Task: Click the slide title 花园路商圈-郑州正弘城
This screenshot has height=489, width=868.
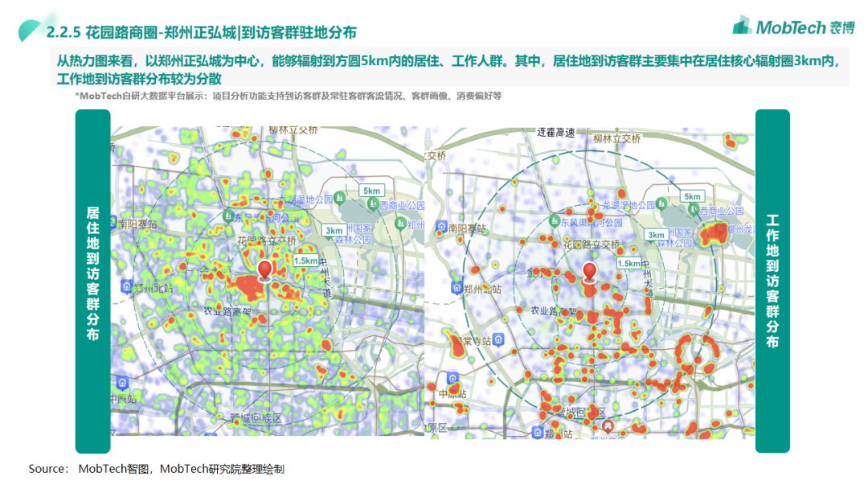Action: (201, 32)
